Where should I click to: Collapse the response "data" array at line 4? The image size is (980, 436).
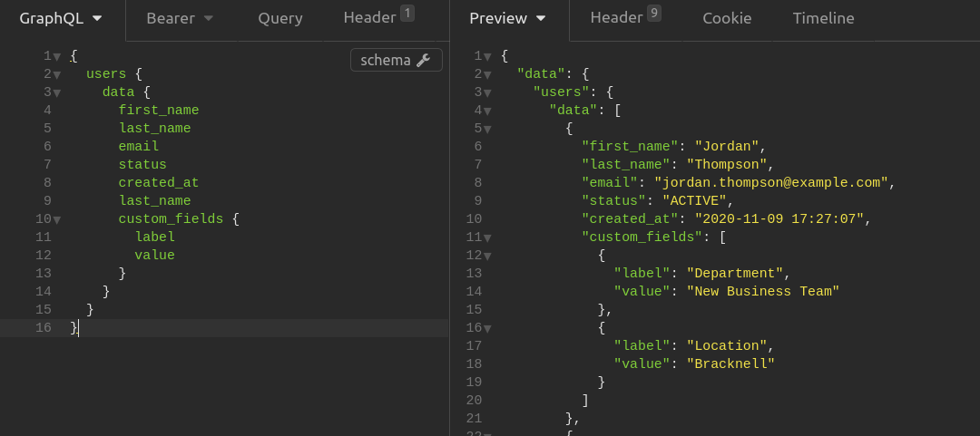(487, 111)
